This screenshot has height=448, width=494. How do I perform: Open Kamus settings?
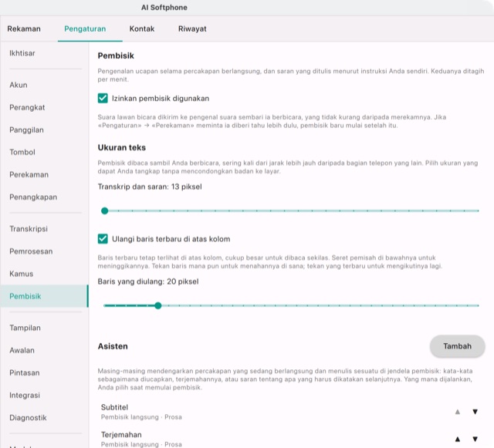pos(44,274)
